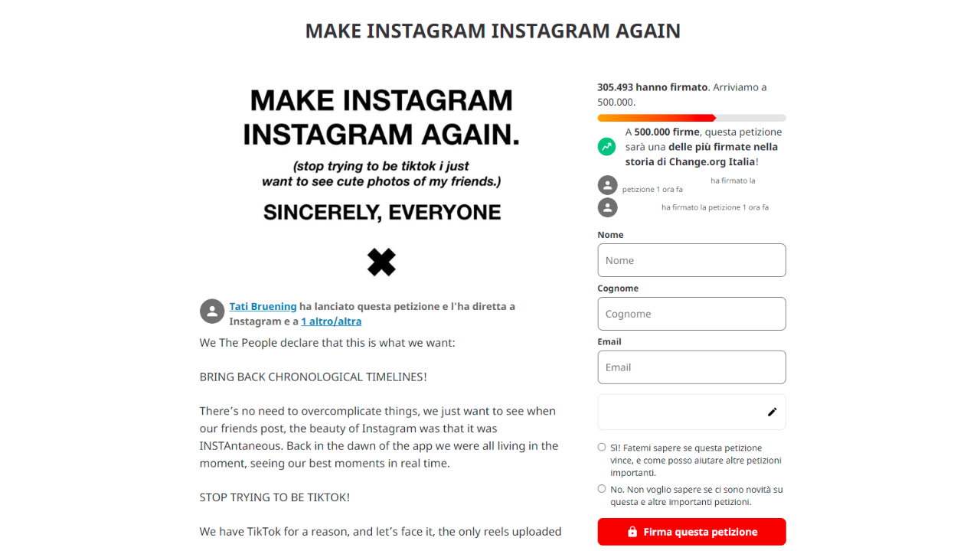
Task: Click the Make Instagram Instagram Again petition image
Action: point(381,181)
